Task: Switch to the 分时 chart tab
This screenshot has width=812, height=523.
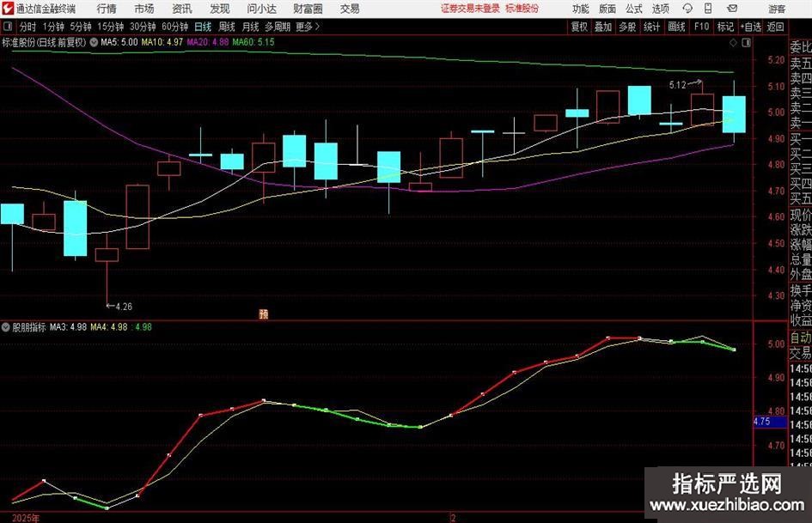Action: click(28, 27)
